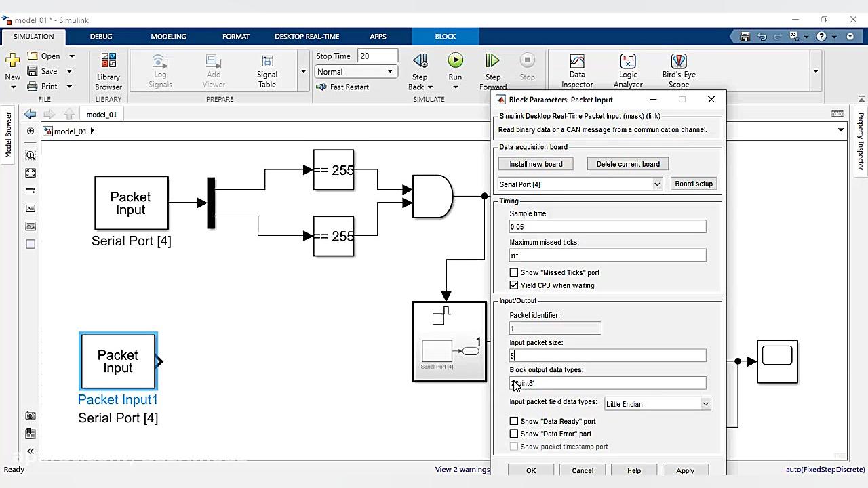
Task: Expand the Print dropdown arrow
Action: pos(69,87)
